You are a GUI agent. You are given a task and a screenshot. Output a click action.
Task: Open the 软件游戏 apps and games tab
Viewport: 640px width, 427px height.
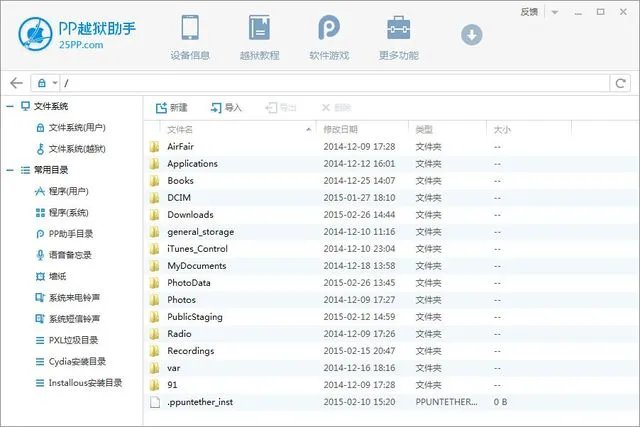click(329, 38)
